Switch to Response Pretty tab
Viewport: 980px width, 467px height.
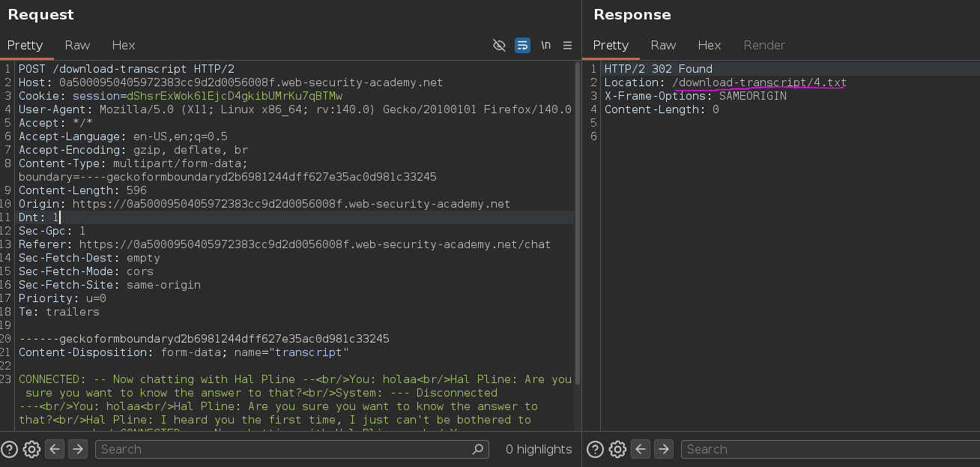coord(611,45)
